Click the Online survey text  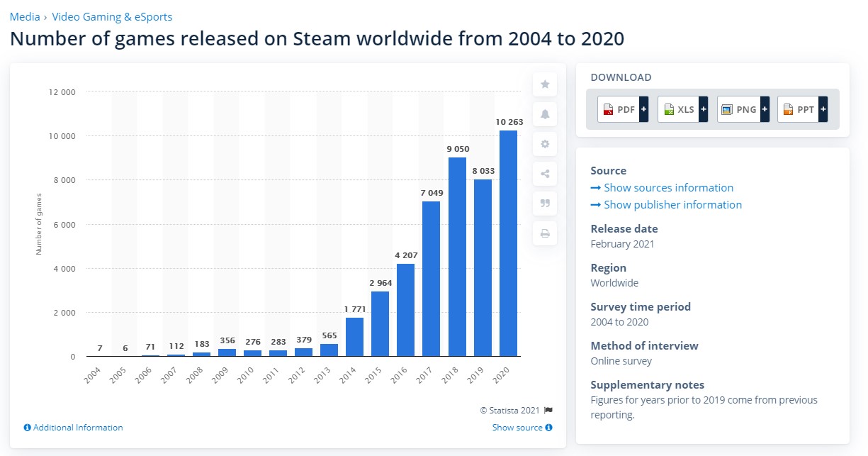click(621, 361)
